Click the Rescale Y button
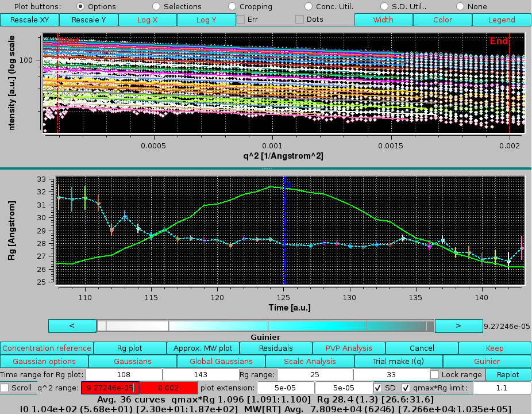This screenshot has width=532, height=414. pyautogui.click(x=88, y=19)
